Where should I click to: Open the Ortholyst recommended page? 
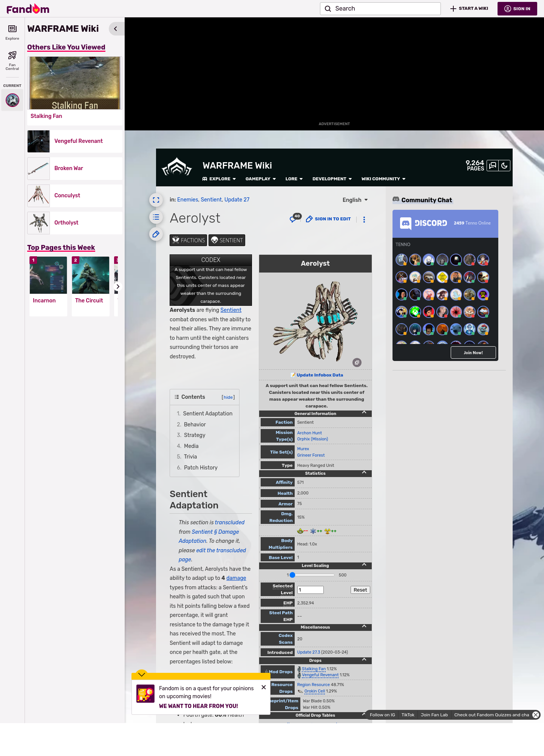[75, 223]
